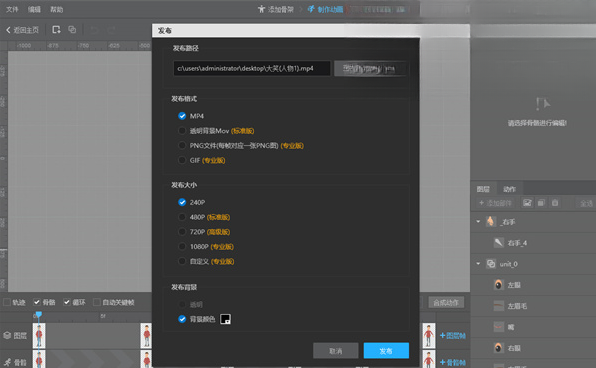The image size is (596, 368).
Task: Click +添加部件 add part button
Action: [x=495, y=203]
